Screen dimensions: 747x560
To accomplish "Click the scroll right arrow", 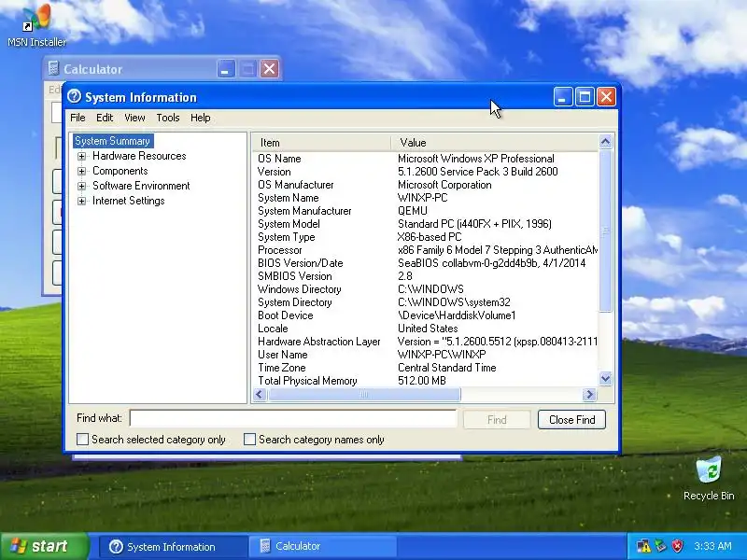I will coord(589,394).
